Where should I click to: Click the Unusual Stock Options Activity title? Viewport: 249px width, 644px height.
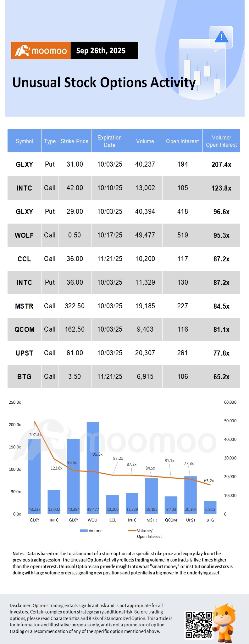click(104, 83)
